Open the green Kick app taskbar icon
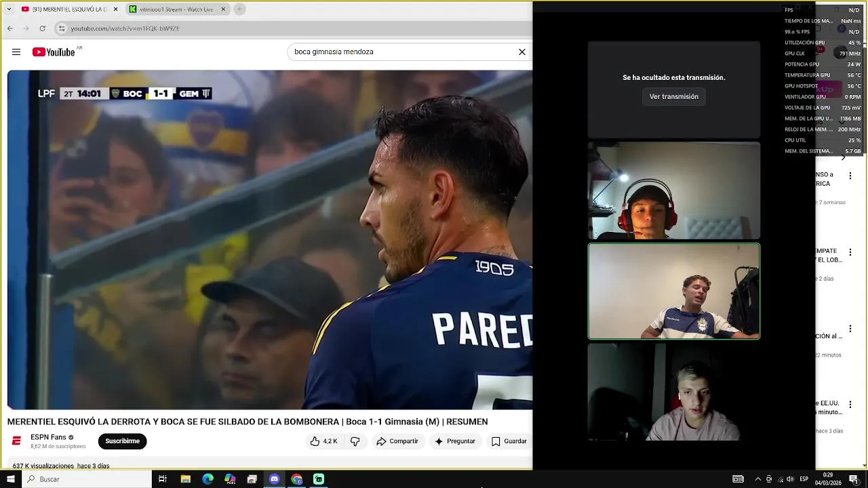The height and width of the screenshot is (488, 868). point(319,479)
